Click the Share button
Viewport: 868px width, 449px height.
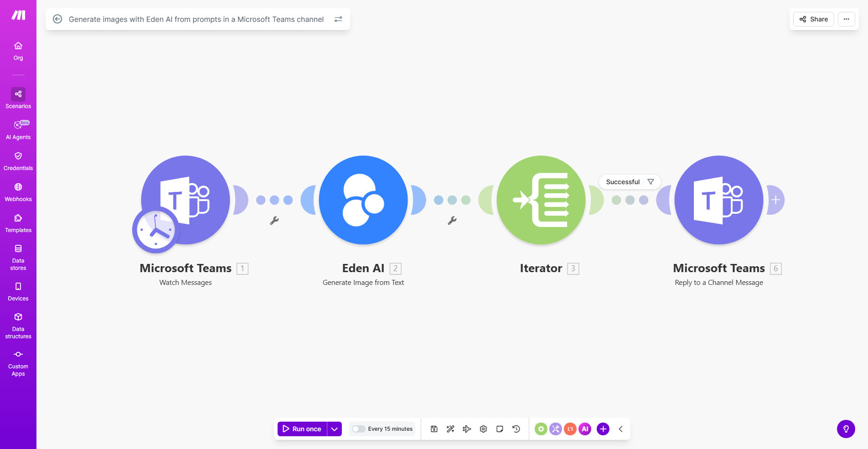point(814,19)
